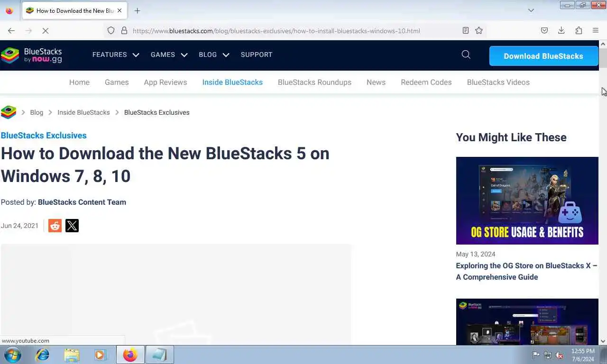Open Exploring the OG Store article link
Screen dimensions: 607x364
pos(526,271)
